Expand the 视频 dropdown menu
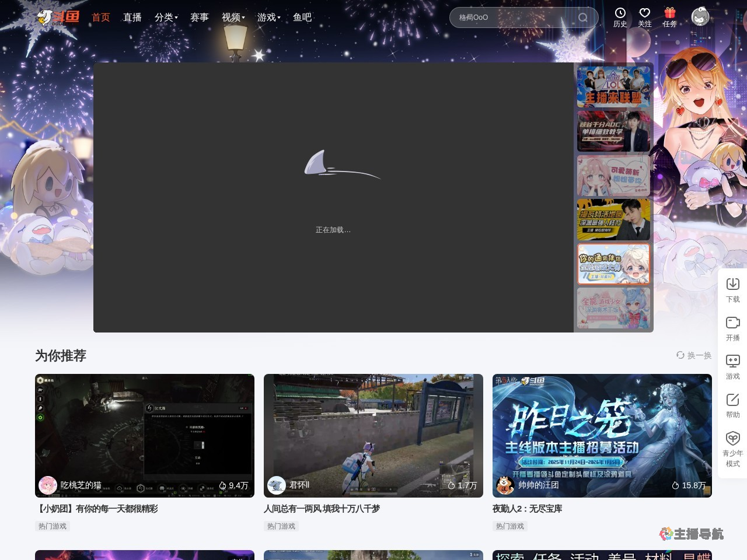 point(232,17)
